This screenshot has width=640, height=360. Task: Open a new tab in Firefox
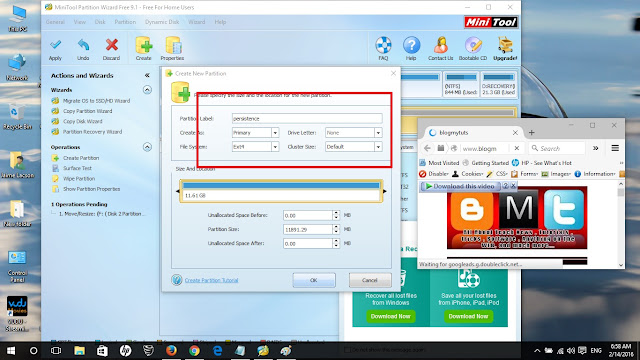pyautogui.click(x=531, y=133)
